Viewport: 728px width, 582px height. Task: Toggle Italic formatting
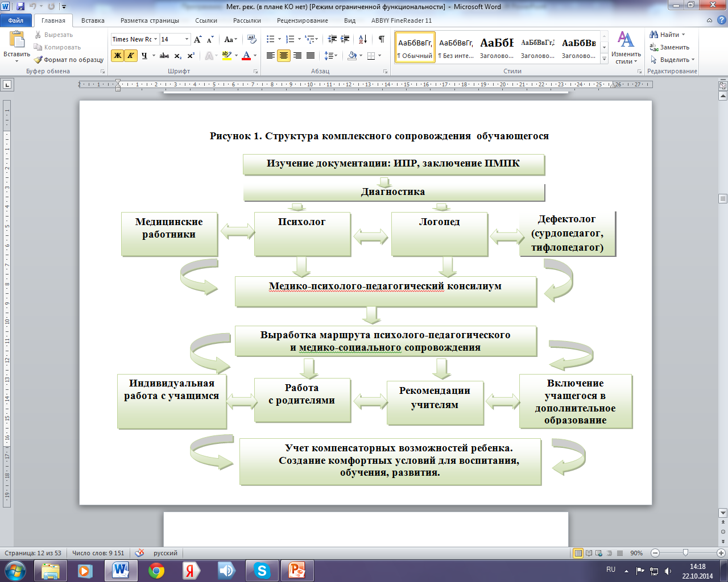[130, 55]
